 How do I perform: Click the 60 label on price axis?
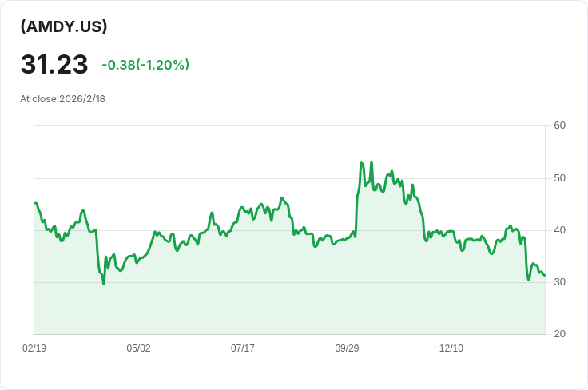pyautogui.click(x=559, y=125)
